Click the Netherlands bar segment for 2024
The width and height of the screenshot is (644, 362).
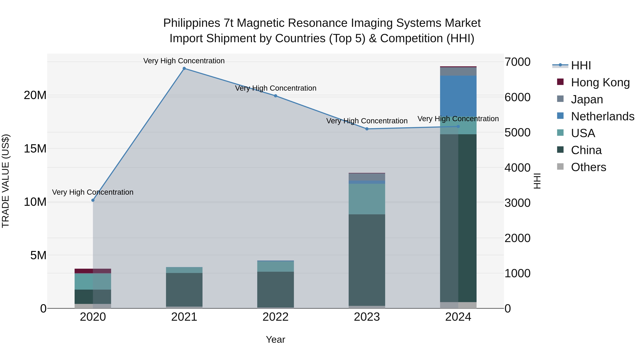458,96
